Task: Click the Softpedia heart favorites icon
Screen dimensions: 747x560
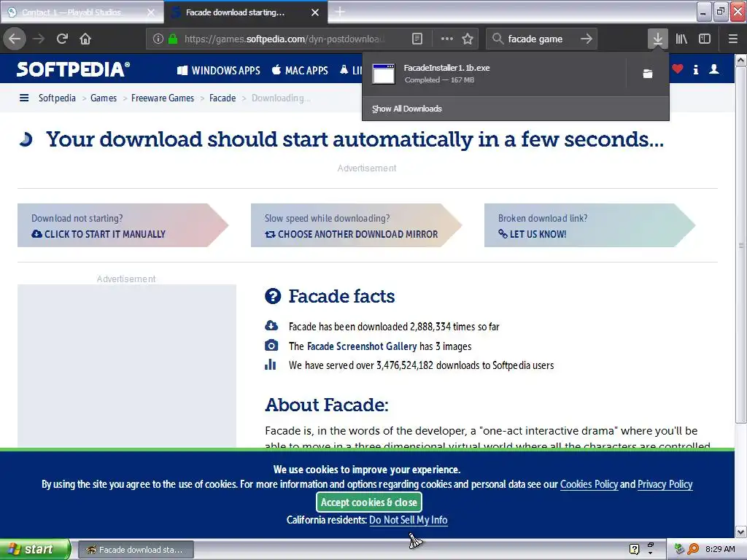Action: pos(678,69)
